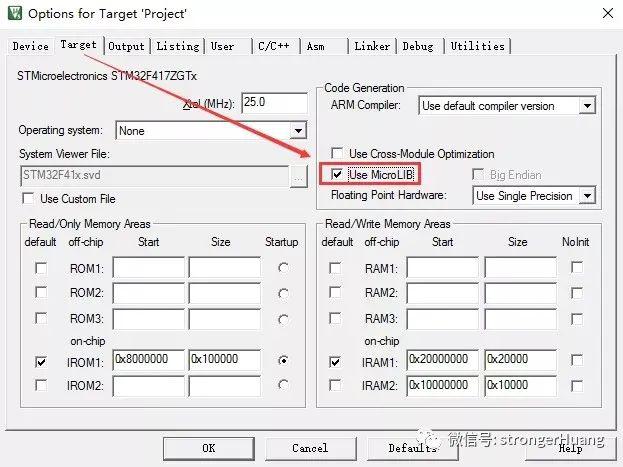Click the IRAM1 Size field 0x20000
The image size is (623, 467).
pos(520,360)
